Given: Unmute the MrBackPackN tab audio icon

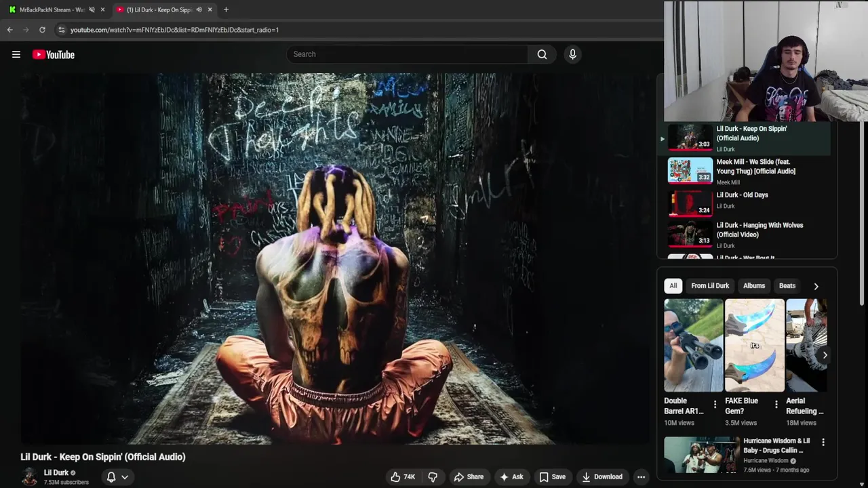Looking at the screenshot, I should [x=92, y=9].
